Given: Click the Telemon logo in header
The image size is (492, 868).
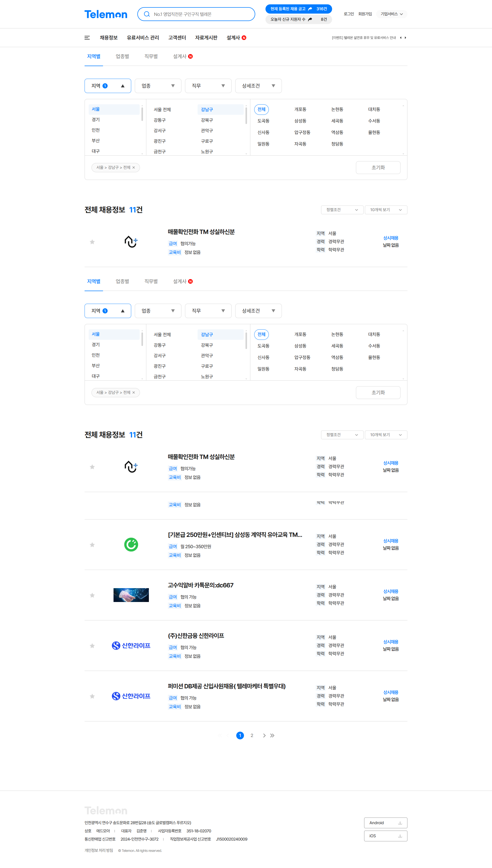Looking at the screenshot, I should point(106,14).
